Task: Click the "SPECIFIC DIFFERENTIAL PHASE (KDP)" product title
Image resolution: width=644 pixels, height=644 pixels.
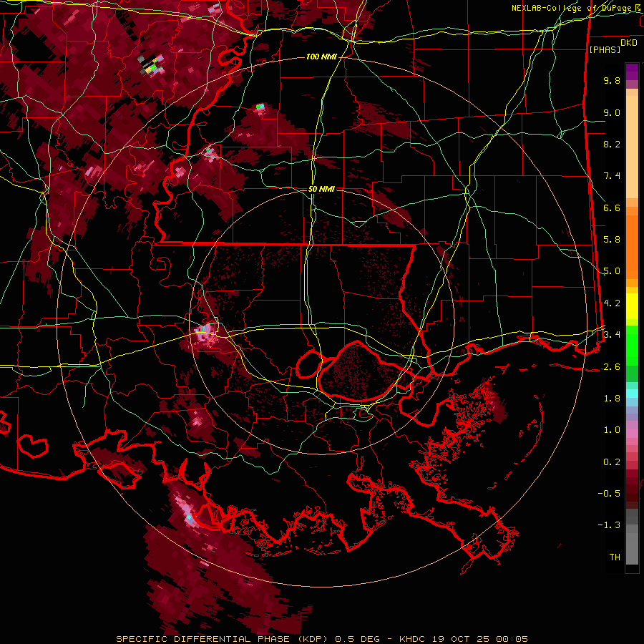Action: tap(224, 639)
